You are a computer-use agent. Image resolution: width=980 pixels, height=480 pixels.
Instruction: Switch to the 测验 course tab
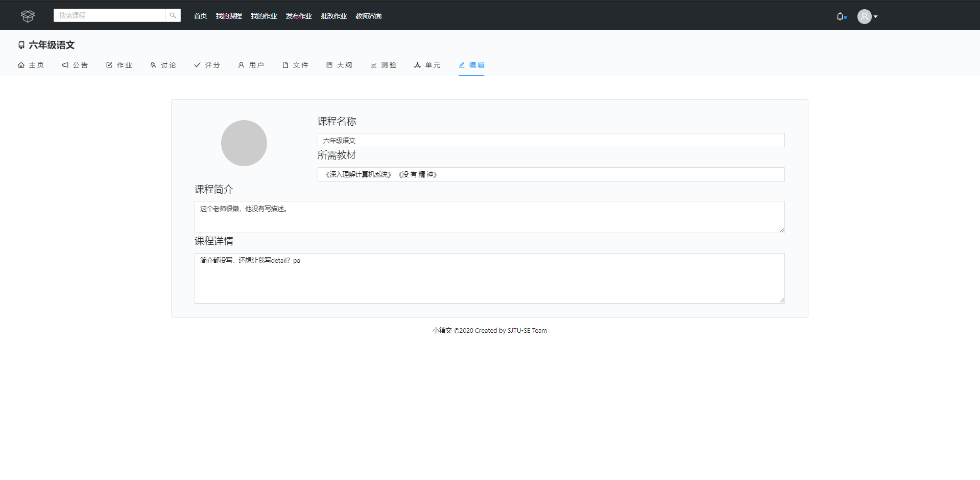click(383, 65)
